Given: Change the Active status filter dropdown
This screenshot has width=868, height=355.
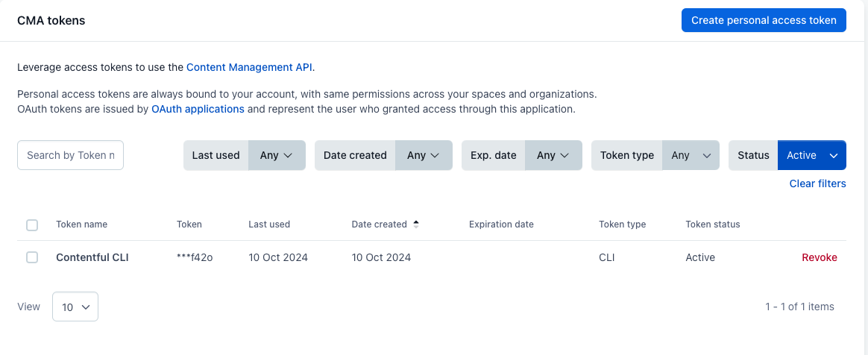Looking at the screenshot, I should (x=811, y=155).
